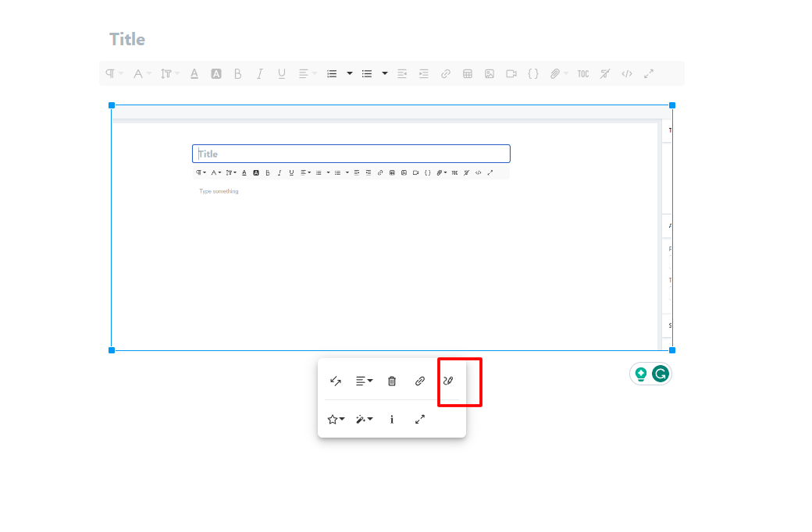Viewport: 812px width, 532px height.
Task: Insert table of contents via TOC button
Action: pyautogui.click(x=583, y=74)
